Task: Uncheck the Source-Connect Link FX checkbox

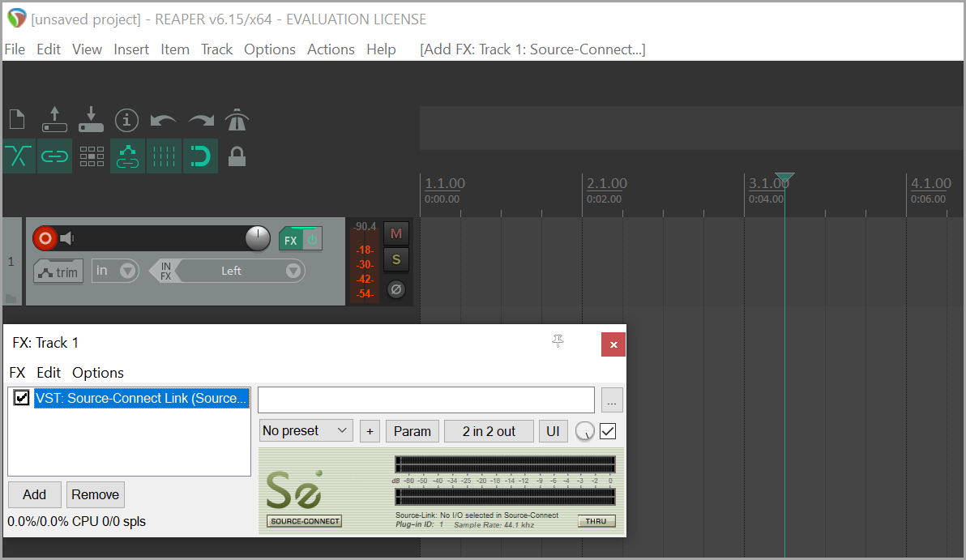Action: pyautogui.click(x=22, y=398)
